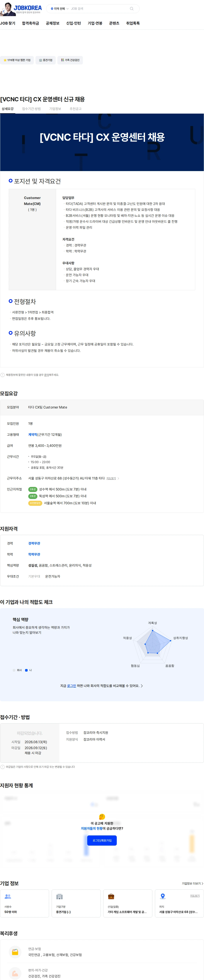Click the 176명 이상 원한 기업 tag
Screen dimensions: 204x980
(17, 60)
